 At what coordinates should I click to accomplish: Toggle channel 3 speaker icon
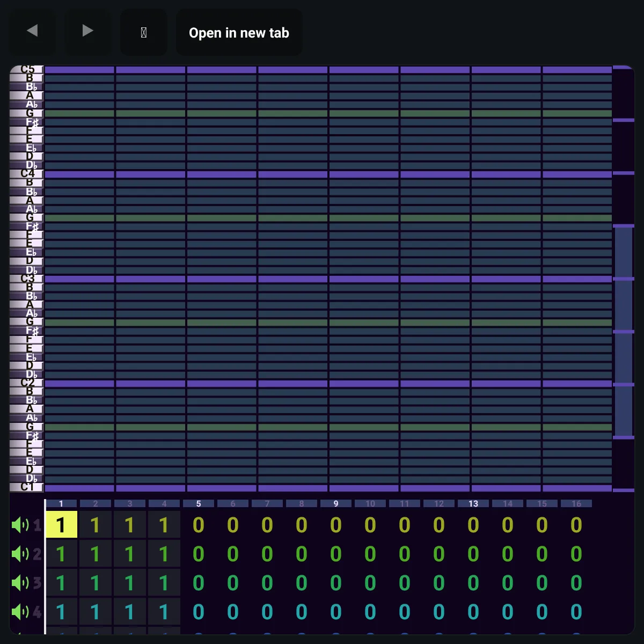[20, 583]
